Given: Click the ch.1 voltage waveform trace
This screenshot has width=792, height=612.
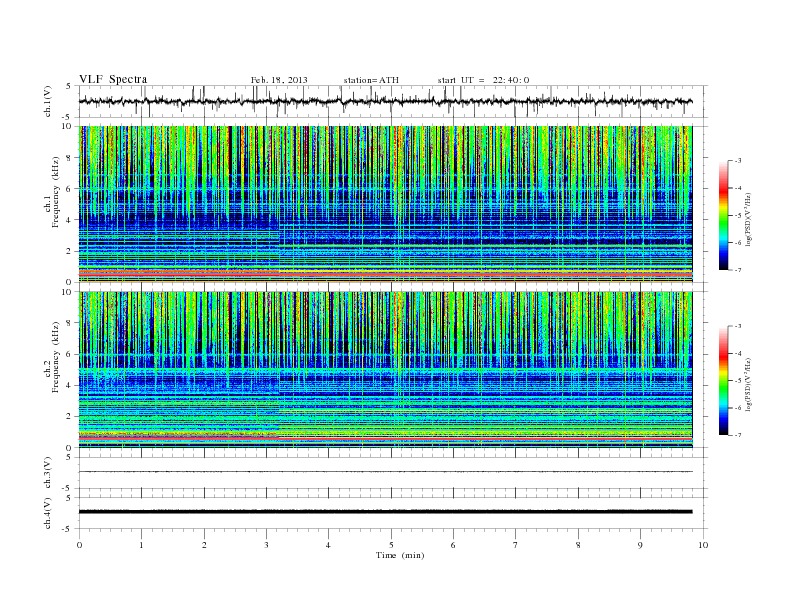Looking at the screenshot, I should 385,101.
